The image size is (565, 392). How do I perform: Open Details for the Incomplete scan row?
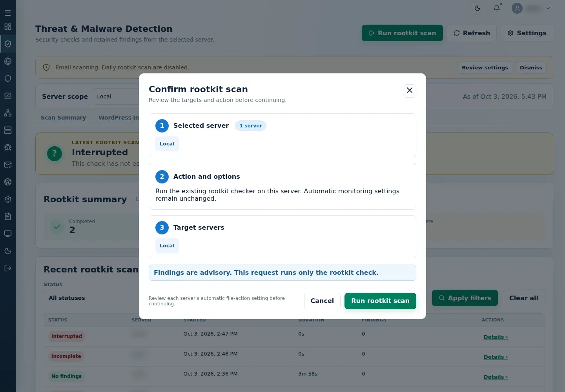coord(496,357)
